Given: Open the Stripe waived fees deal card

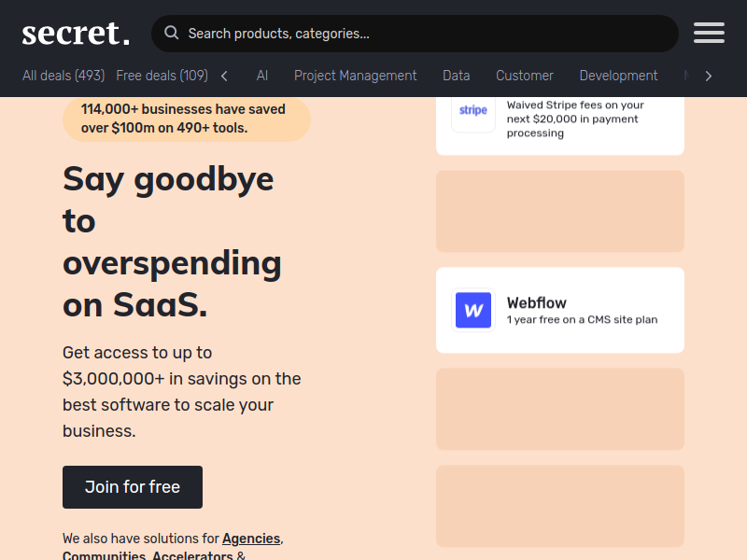Looking at the screenshot, I should [560, 126].
